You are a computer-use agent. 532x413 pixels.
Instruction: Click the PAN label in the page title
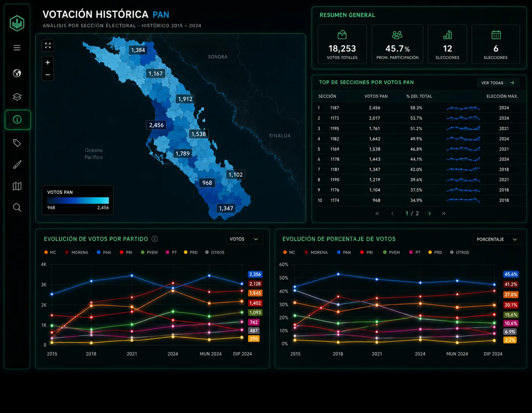[x=161, y=15]
